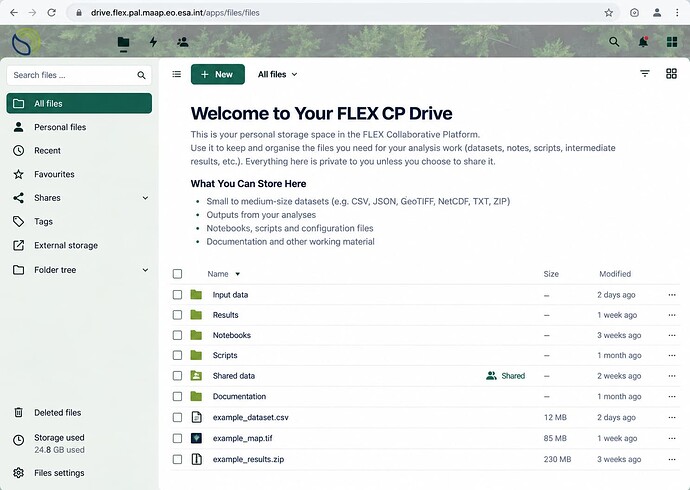The width and height of the screenshot is (690, 490).
Task: Open actions menu for Documentation folder
Action: (x=672, y=396)
